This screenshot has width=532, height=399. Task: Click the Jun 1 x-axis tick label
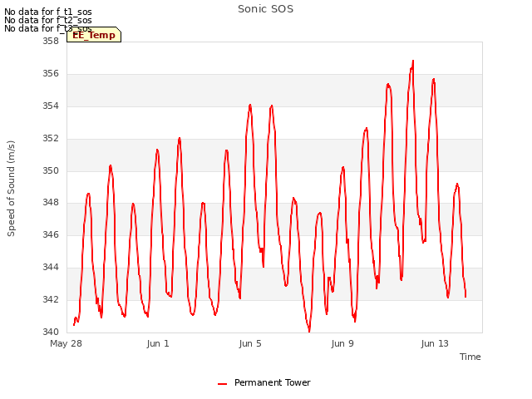pyautogui.click(x=158, y=343)
